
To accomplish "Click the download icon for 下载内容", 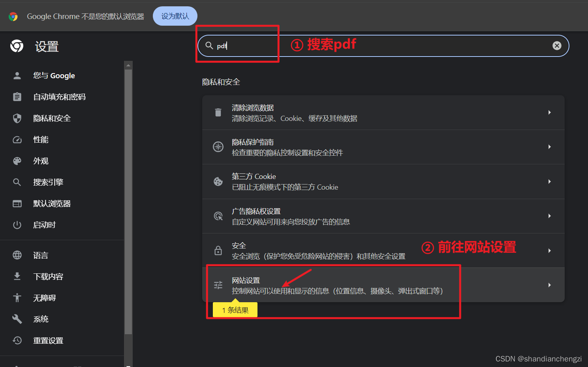I will tap(17, 277).
